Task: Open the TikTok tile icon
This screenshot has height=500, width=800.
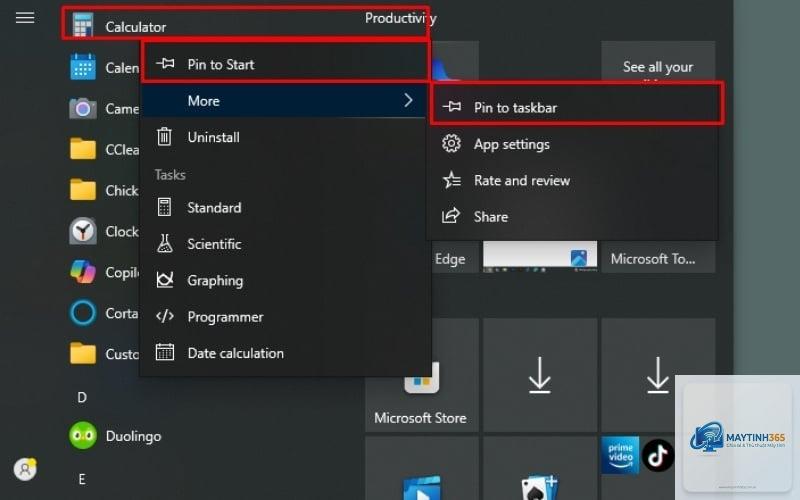Action: click(658, 455)
